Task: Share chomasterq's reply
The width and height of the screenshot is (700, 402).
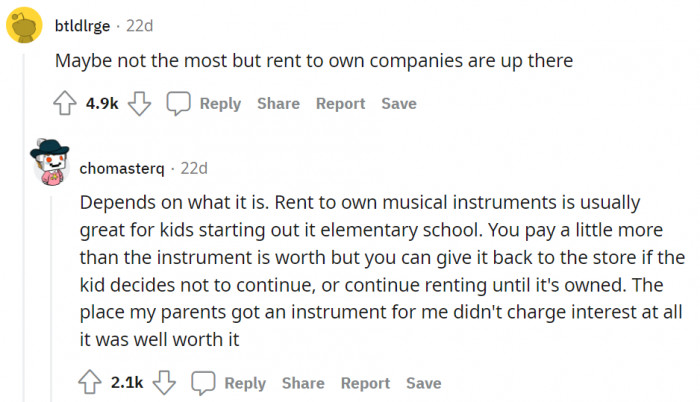Action: (303, 383)
